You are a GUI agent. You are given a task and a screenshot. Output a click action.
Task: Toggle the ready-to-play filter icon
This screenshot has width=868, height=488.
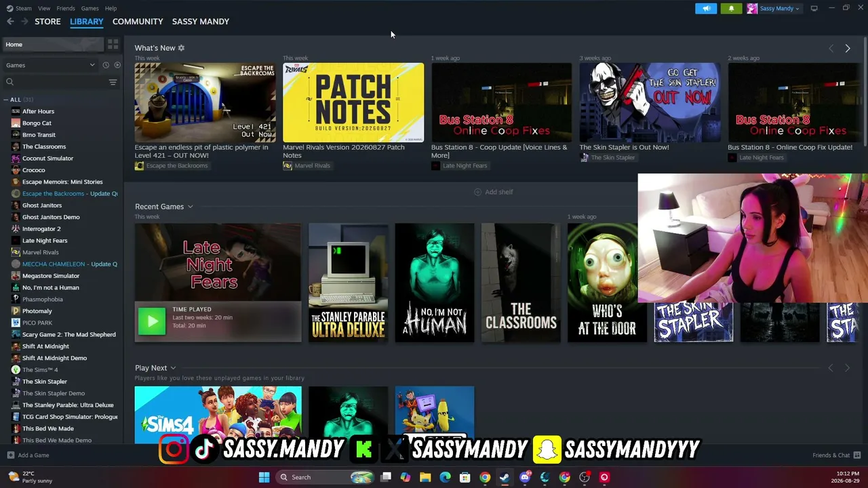pos(117,65)
